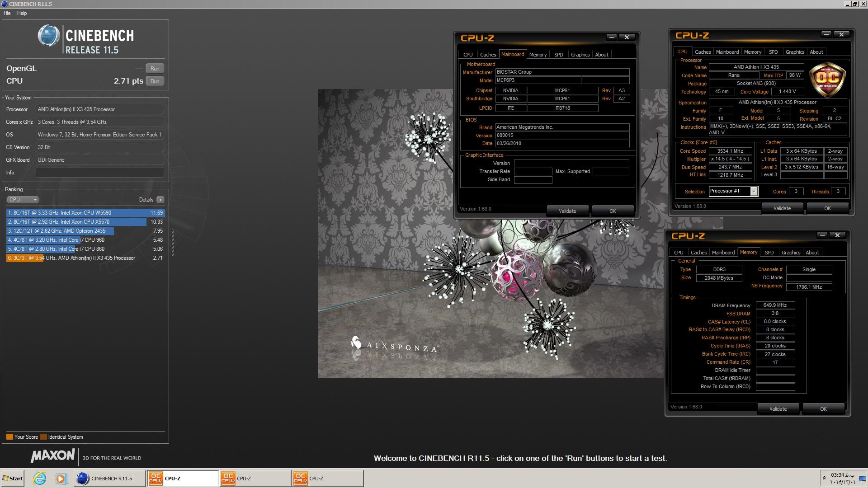868x488 pixels.
Task: Click the BIOS date 03/26/2010
Action: pyautogui.click(x=562, y=144)
